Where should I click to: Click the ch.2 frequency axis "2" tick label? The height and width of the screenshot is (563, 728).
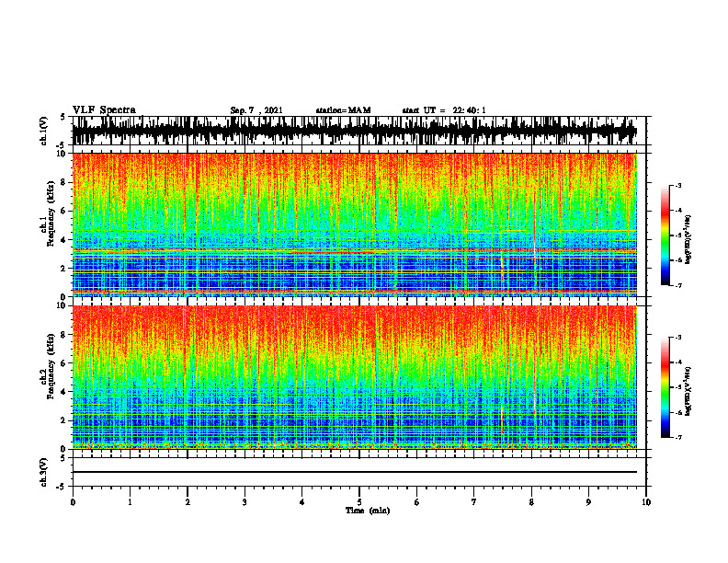[63, 420]
